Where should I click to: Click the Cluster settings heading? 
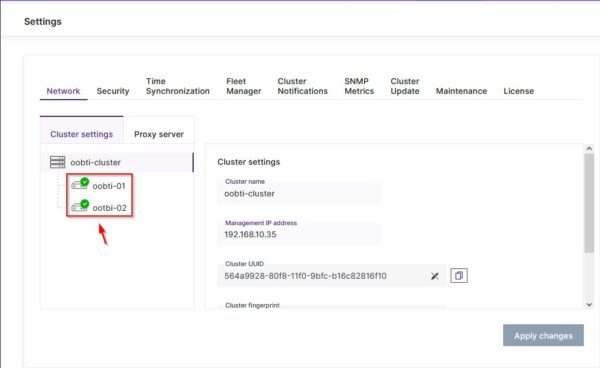tap(249, 162)
